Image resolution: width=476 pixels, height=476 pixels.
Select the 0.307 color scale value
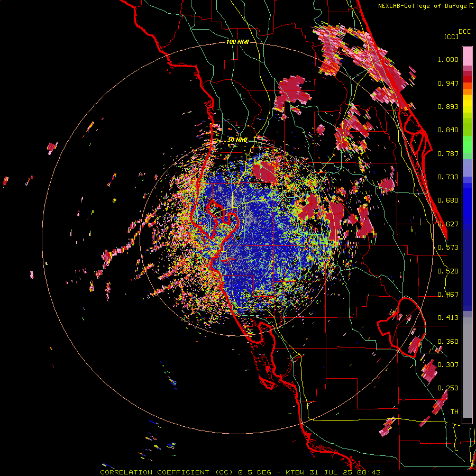coord(448,365)
